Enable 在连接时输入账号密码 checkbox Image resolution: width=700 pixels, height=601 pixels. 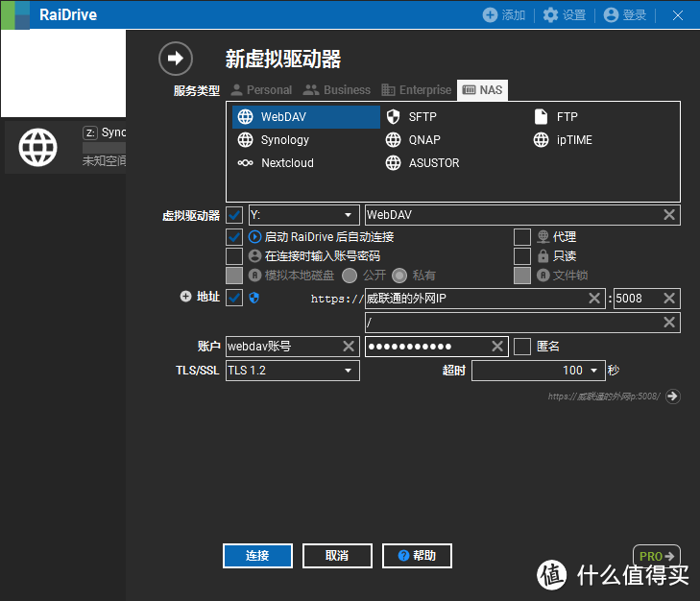(x=234, y=256)
